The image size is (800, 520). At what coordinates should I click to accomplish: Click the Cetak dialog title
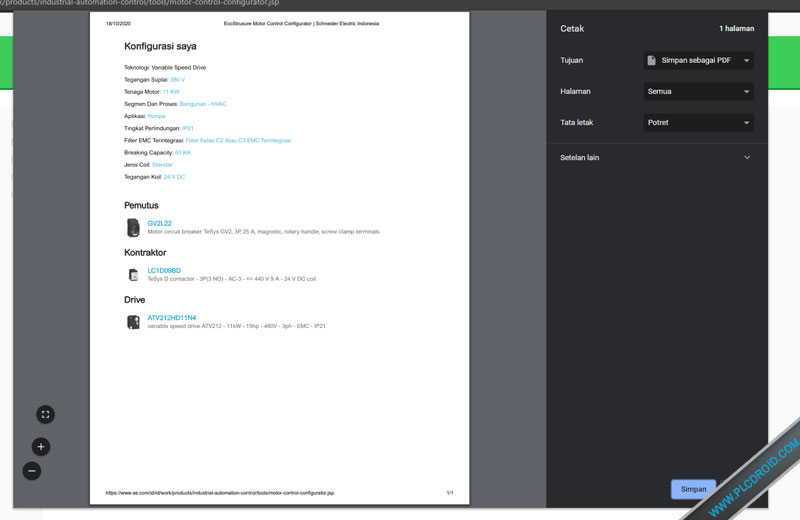pyautogui.click(x=572, y=29)
